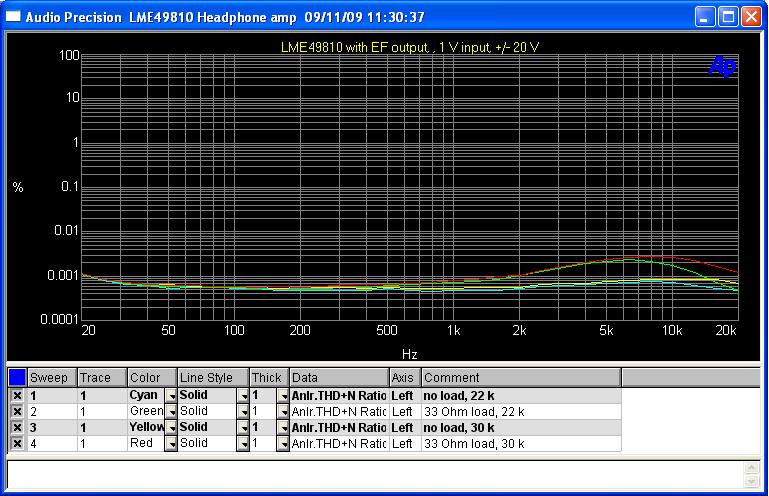Click the Y-axis top value 100
Image resolution: width=769 pixels, height=496 pixels.
click(x=69, y=55)
